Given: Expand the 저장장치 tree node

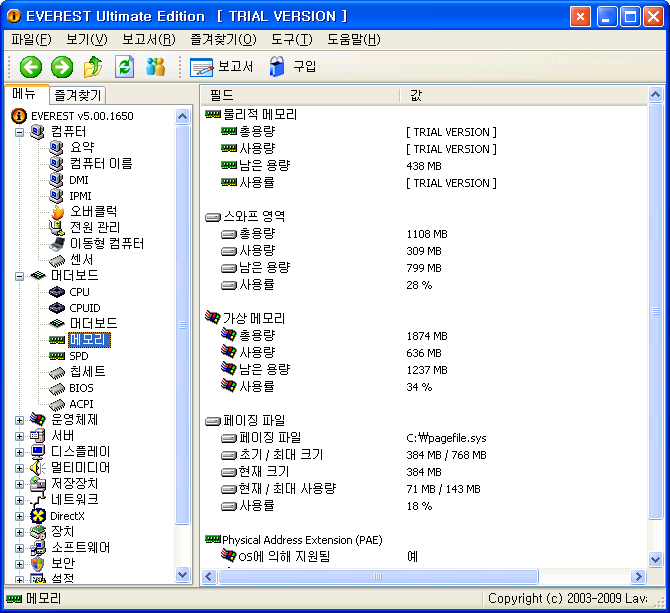Looking at the screenshot, I should tap(19, 484).
